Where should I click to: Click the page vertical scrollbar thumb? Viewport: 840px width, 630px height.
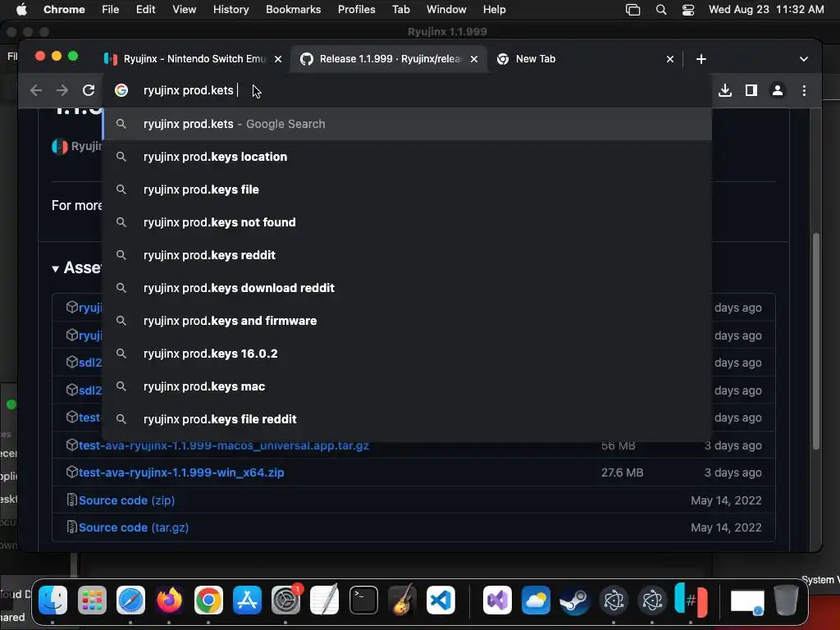click(816, 341)
